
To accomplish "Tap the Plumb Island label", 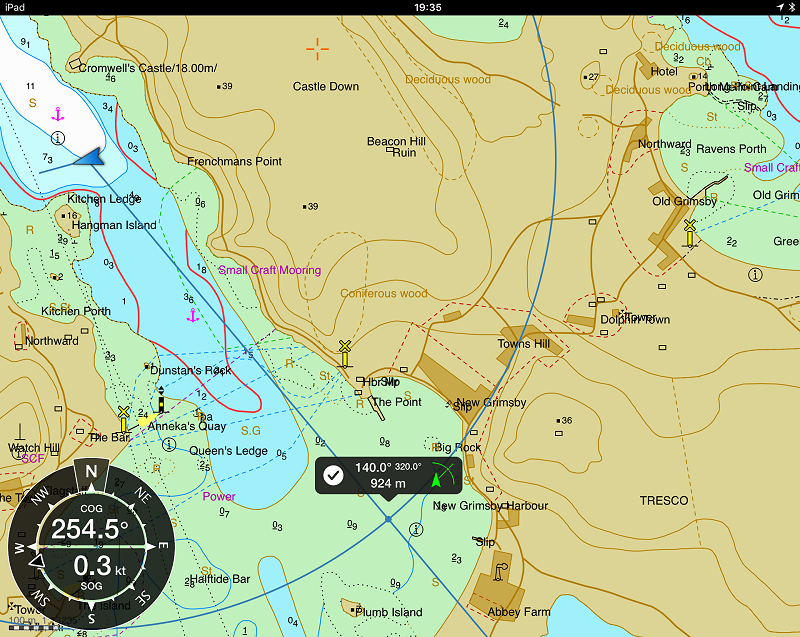I will (x=389, y=612).
